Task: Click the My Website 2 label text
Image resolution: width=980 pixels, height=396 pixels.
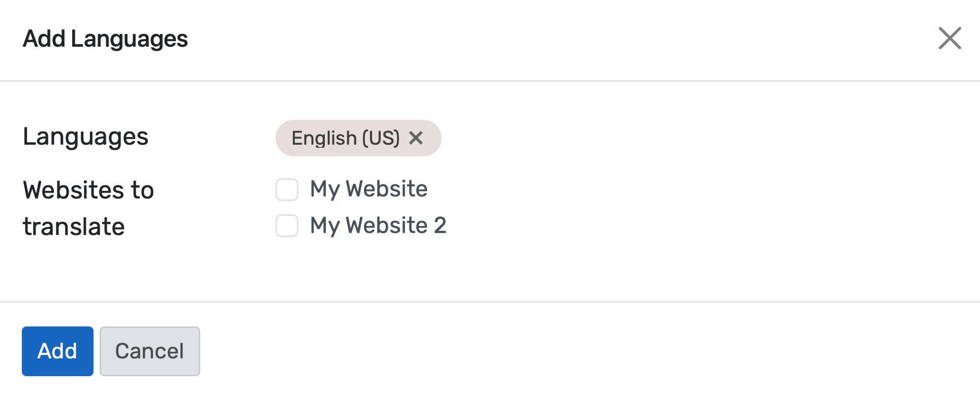Action: pyautogui.click(x=378, y=225)
